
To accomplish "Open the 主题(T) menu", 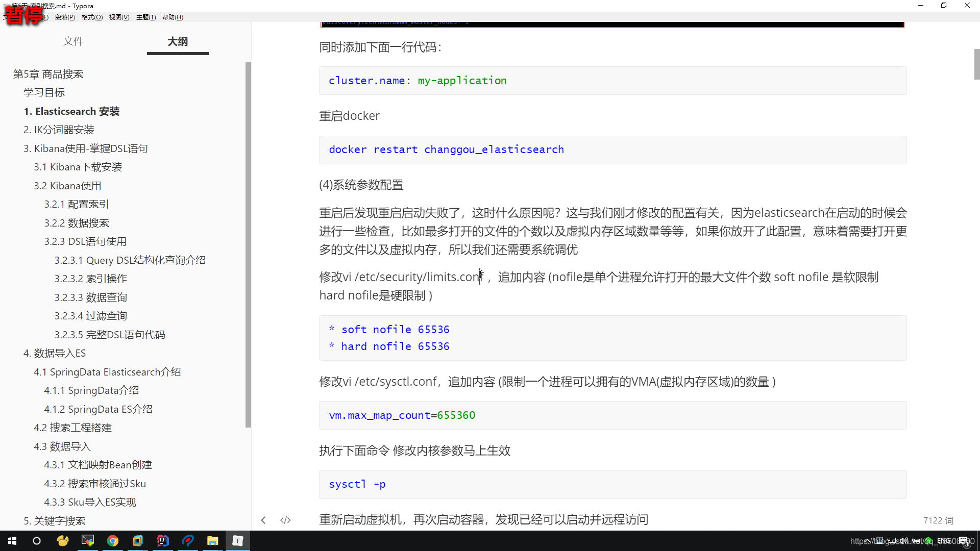I will coord(146,17).
